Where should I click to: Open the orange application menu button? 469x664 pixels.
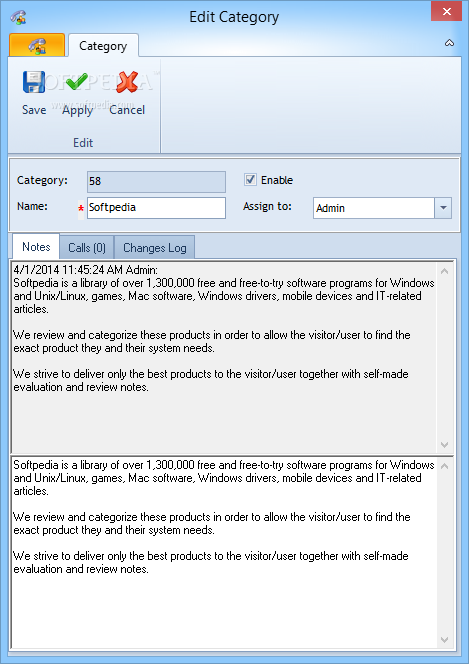(37, 45)
